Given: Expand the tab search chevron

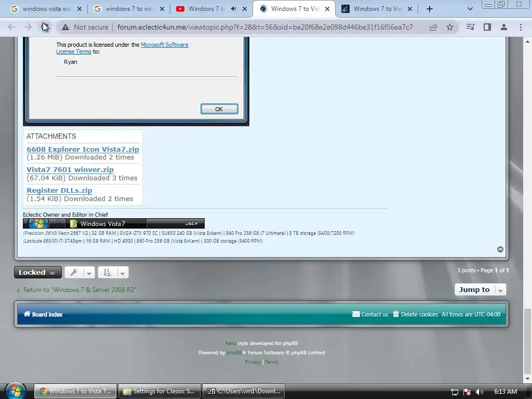Looking at the screenshot, I should tap(470, 9).
